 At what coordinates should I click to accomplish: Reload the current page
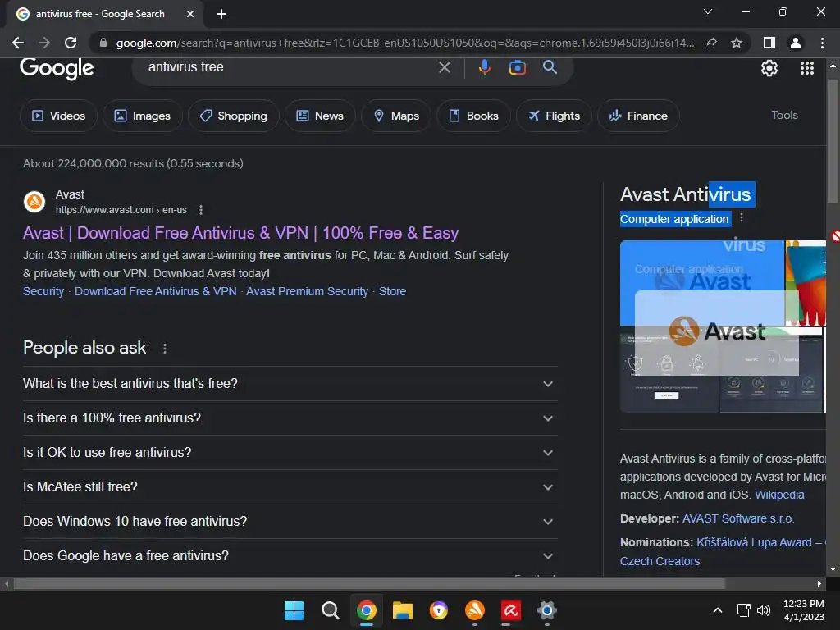pos(71,43)
